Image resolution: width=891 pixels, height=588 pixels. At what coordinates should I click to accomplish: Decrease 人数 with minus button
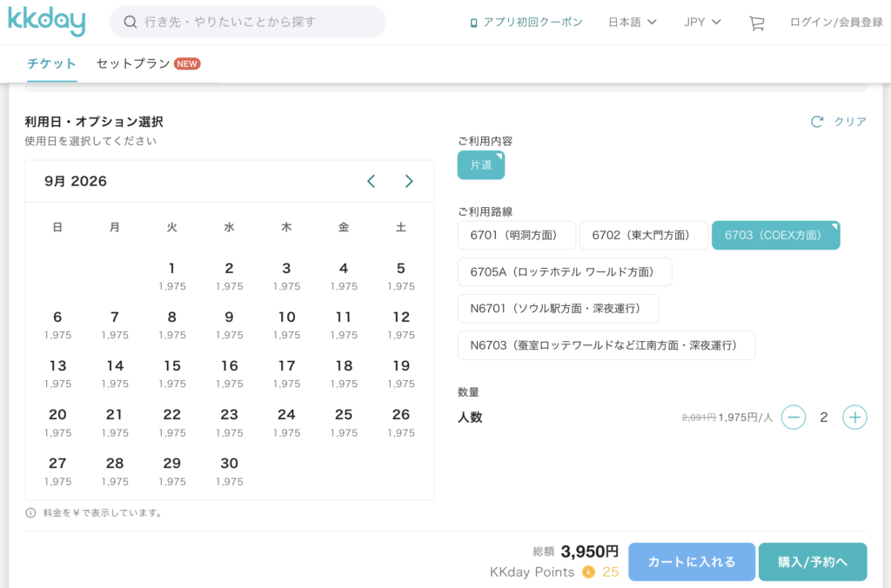[794, 417]
